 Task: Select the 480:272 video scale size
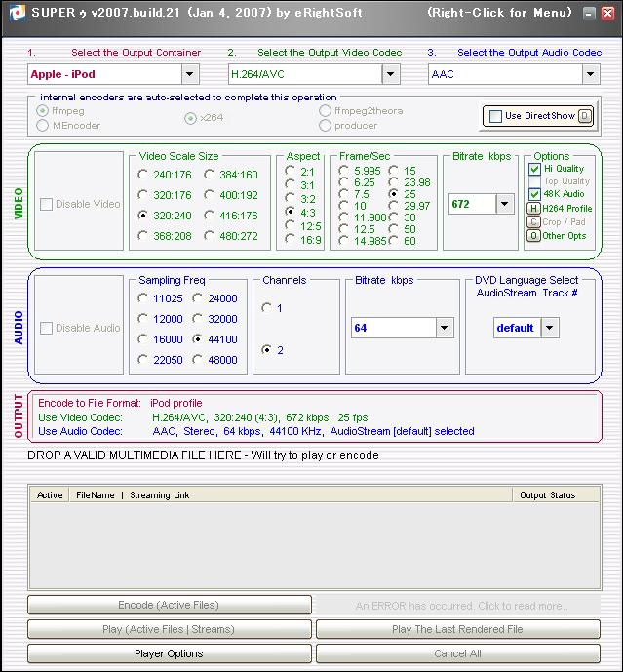tap(209, 236)
